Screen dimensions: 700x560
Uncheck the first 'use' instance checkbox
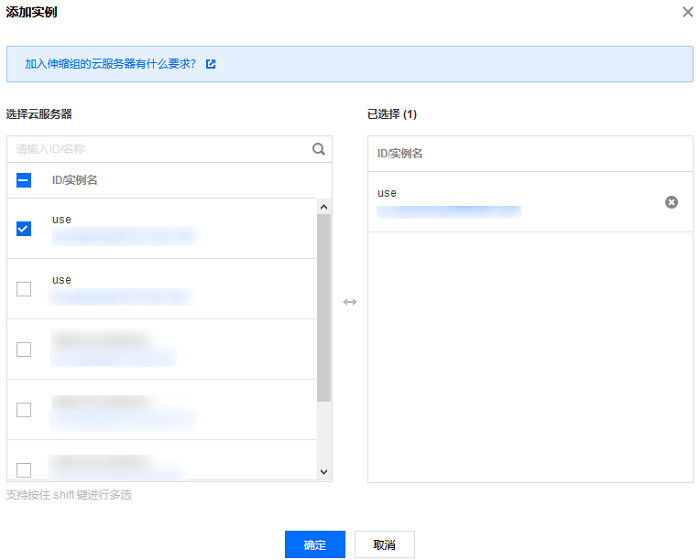(x=24, y=229)
